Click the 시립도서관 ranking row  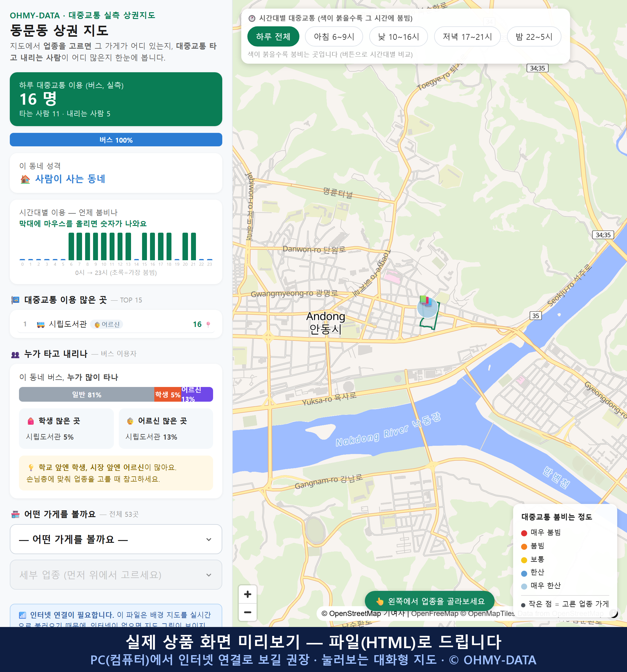coord(116,324)
